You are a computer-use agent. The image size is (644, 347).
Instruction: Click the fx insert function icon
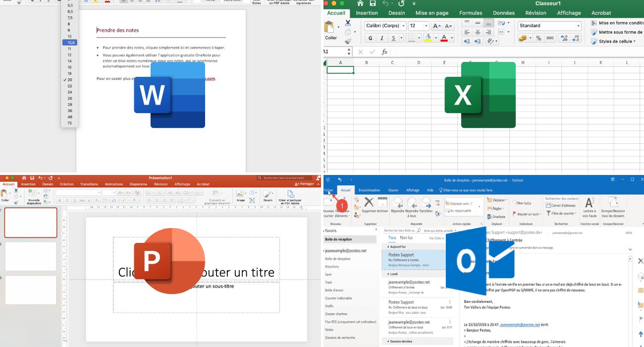(384, 52)
